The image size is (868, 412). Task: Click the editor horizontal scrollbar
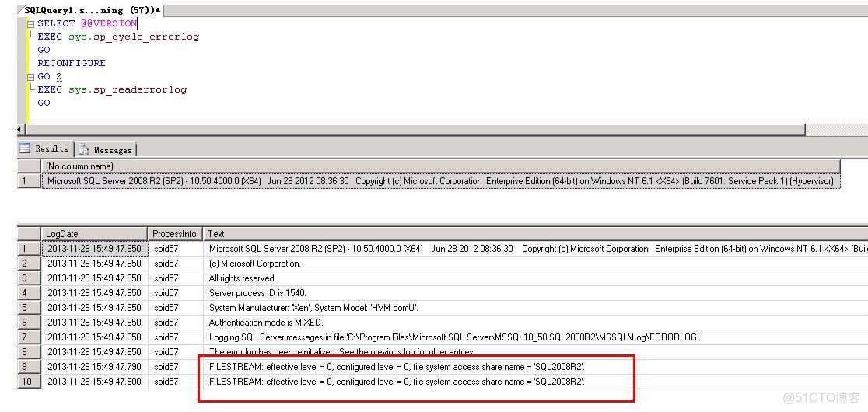415,129
